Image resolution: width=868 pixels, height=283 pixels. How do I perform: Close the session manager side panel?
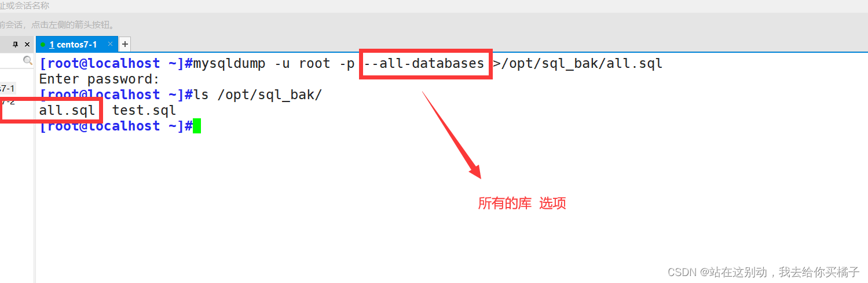coord(27,45)
